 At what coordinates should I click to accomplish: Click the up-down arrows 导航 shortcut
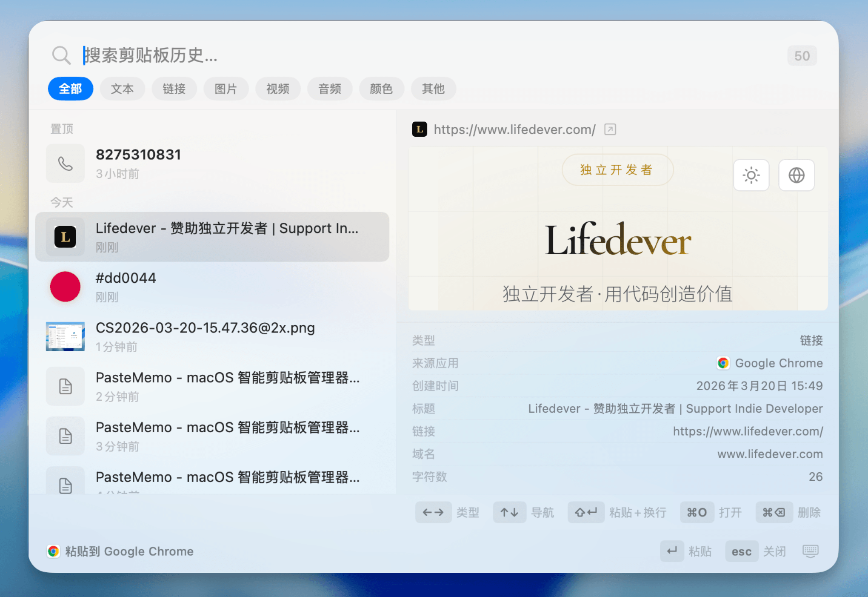[x=509, y=512]
